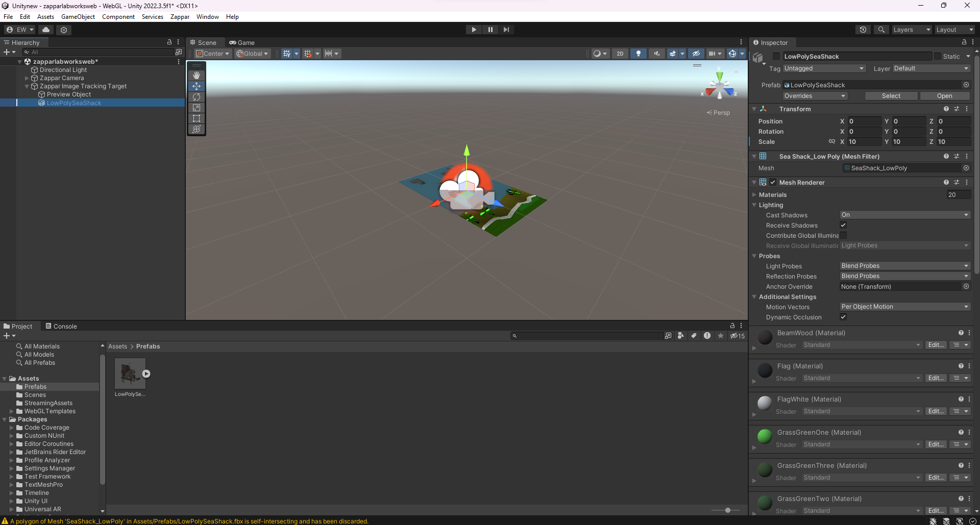The height and width of the screenshot is (525, 980).
Task: Open Unity Cloud icon
Action: pos(46,30)
